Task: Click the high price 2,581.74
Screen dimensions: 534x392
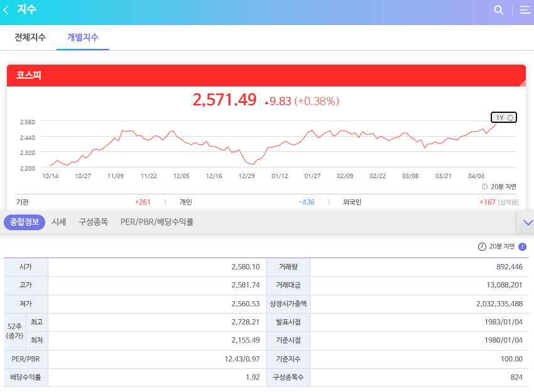Action: [x=245, y=285]
